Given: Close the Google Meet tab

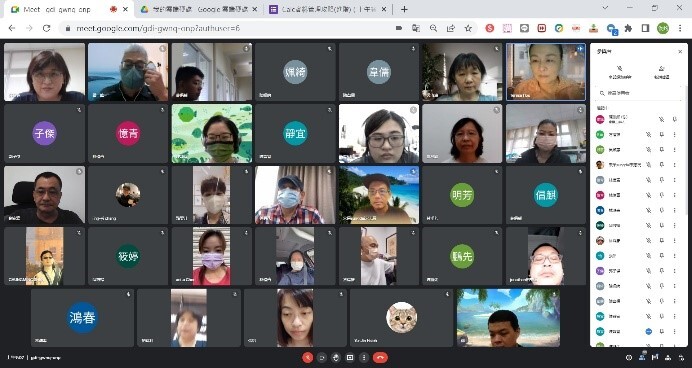Looking at the screenshot, I should coord(125,9).
